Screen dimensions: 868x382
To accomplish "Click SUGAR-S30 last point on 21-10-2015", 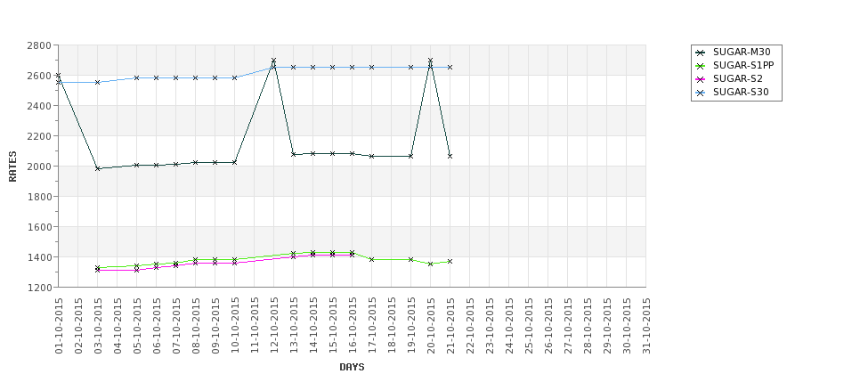I will tap(450, 67).
